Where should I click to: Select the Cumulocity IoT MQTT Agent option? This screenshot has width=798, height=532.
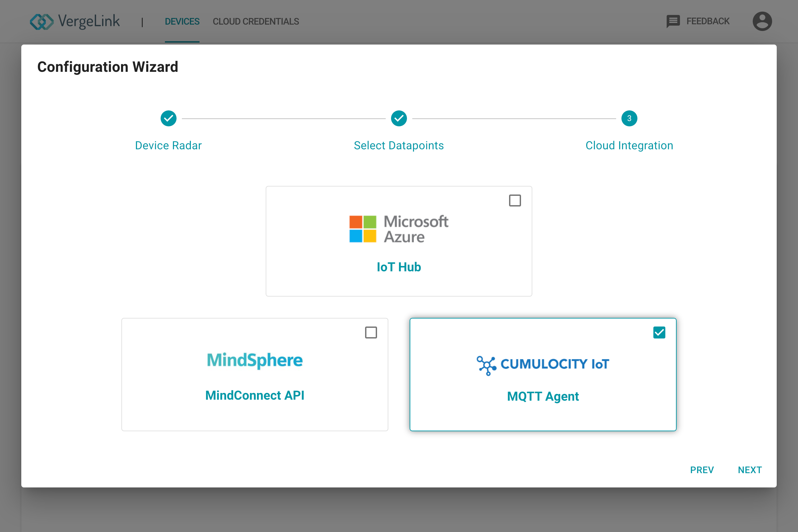click(543, 375)
